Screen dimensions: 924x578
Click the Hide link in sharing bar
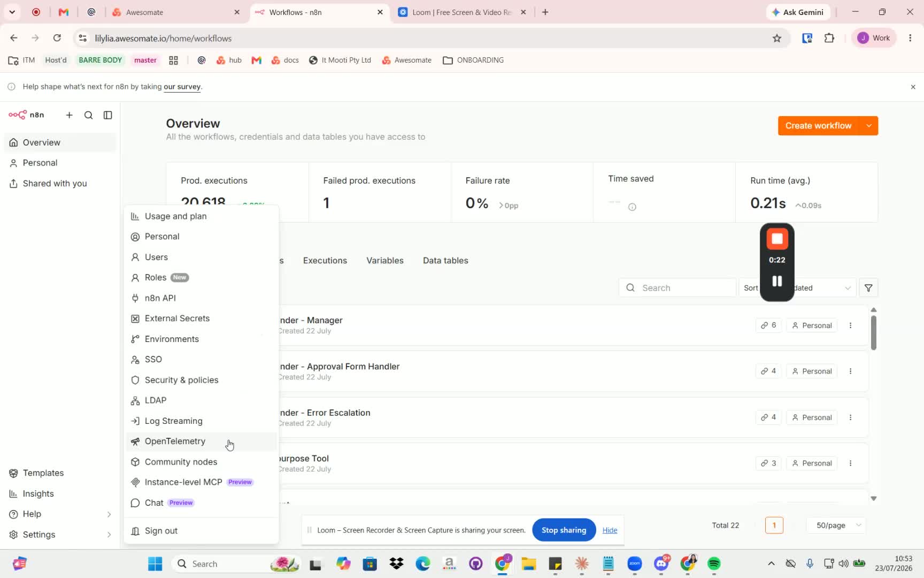coord(610,530)
